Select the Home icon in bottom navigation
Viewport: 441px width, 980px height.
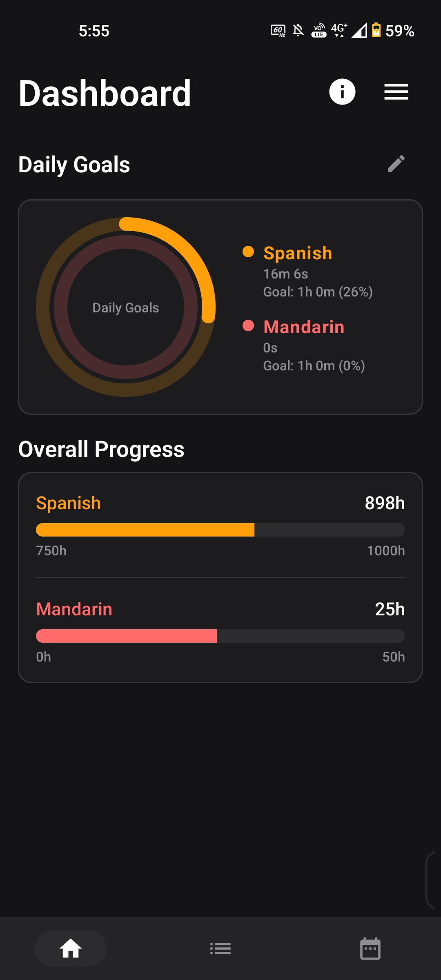tap(70, 949)
